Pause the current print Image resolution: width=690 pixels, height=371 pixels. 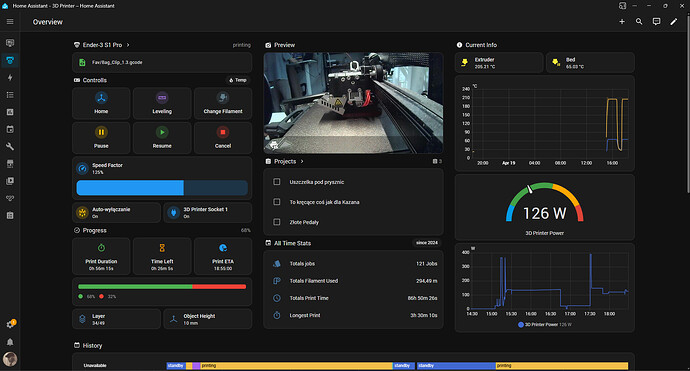tap(101, 138)
